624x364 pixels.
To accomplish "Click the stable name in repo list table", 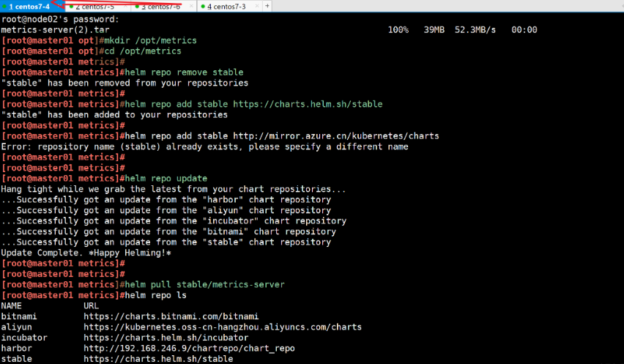I will coord(16,359).
